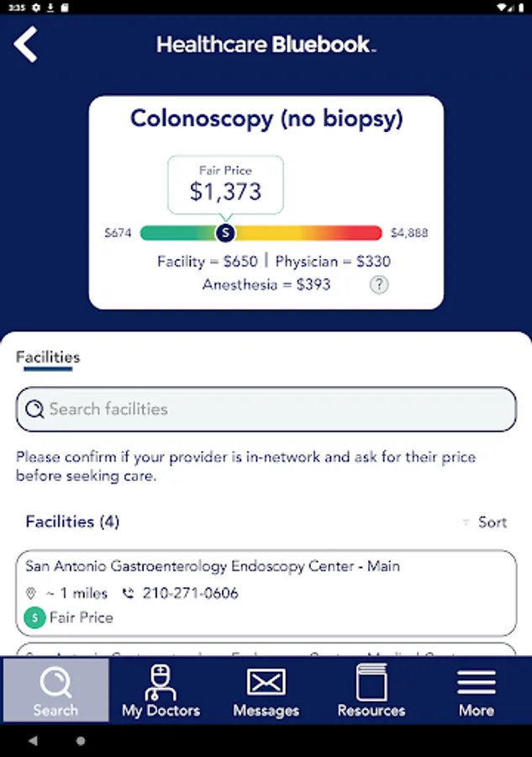Viewport: 532px width, 757px height.
Task: Tap the green Fair Price dollar badge
Action: tap(34, 617)
